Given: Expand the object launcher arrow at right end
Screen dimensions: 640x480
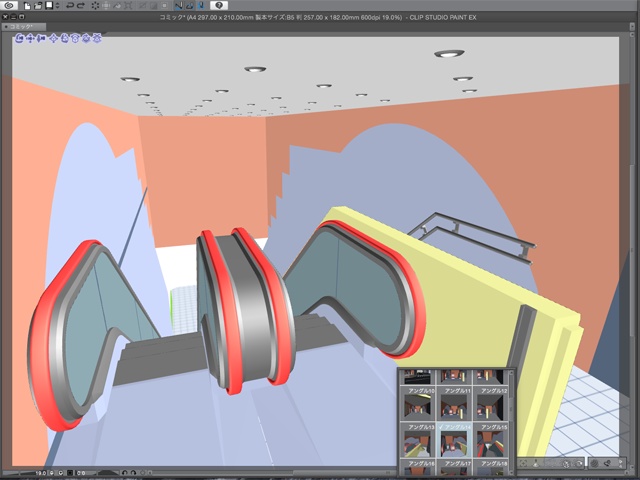Looking at the screenshot, I should tap(622, 463).
